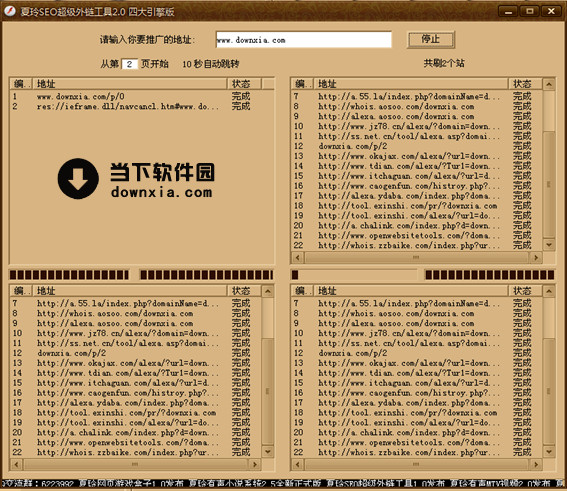This screenshot has height=491, width=567.
Task: Select row res://ieframe.dll/navcancl in top-left list
Action: [x=135, y=106]
